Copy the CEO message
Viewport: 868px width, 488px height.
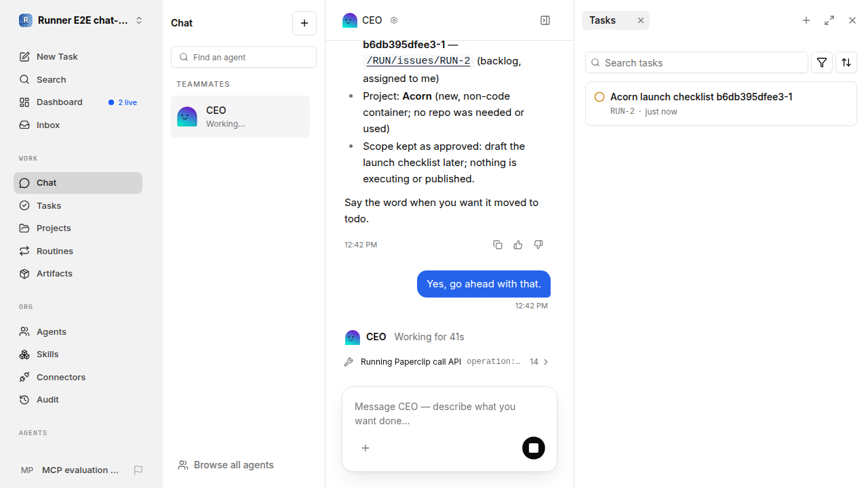pyautogui.click(x=498, y=245)
